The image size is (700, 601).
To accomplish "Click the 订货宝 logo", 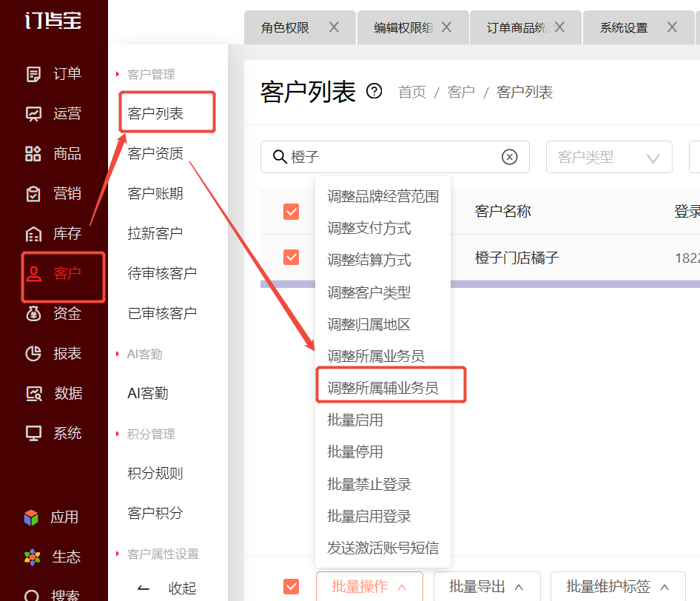I will pyautogui.click(x=53, y=21).
